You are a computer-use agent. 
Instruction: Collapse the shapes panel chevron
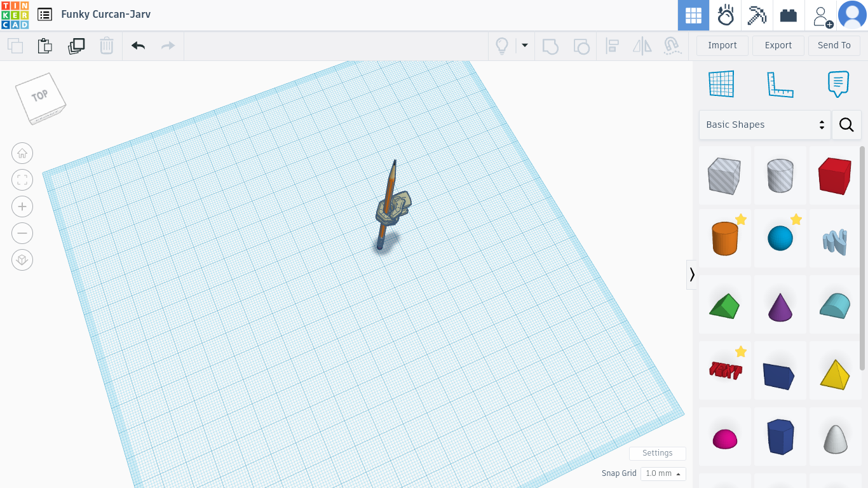coord(692,274)
